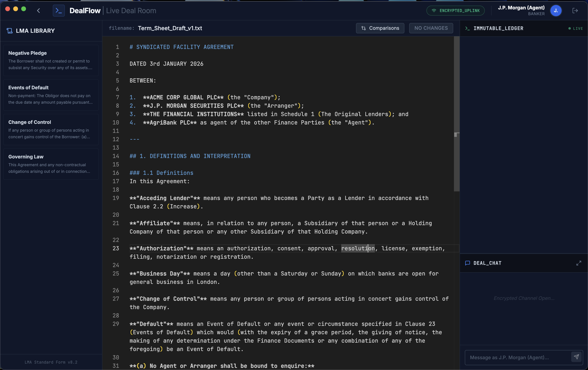Click the LIVE indicator in the ledger

[576, 29]
